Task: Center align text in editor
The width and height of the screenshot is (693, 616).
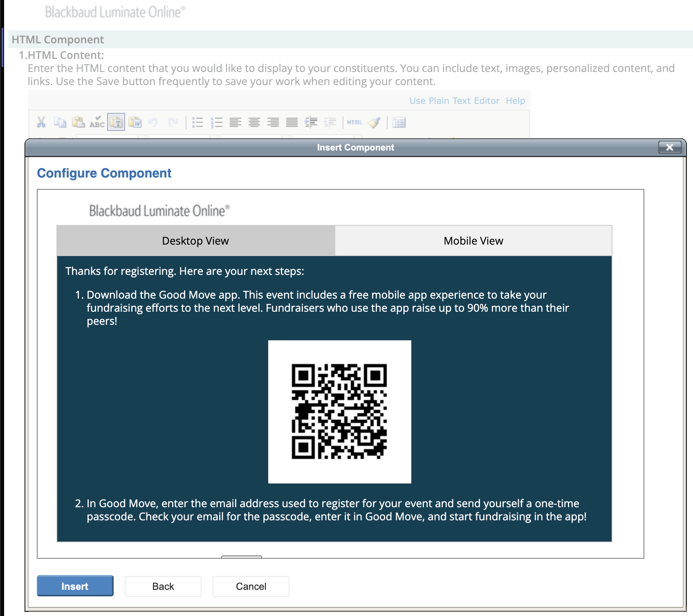Action: pos(254,122)
